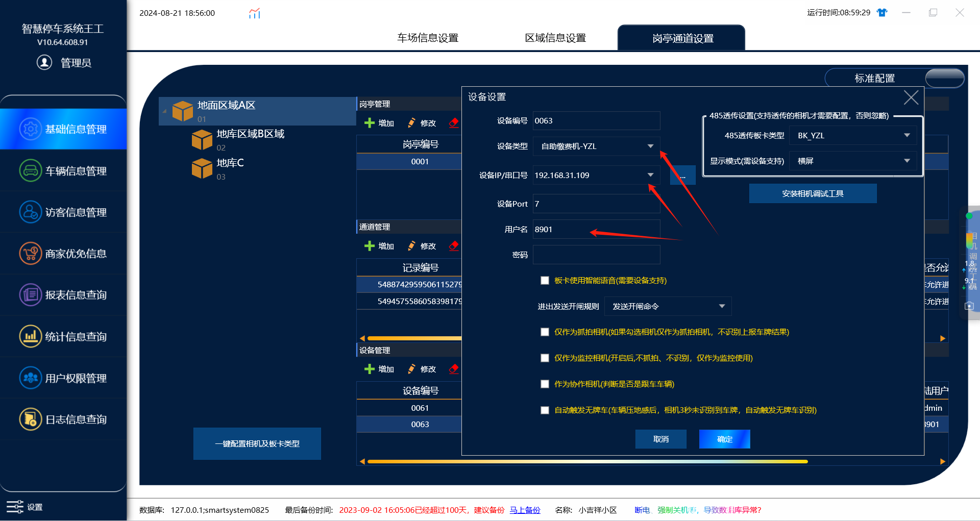Toggle the 标准配置 switch
980x521 pixels.
[944, 78]
